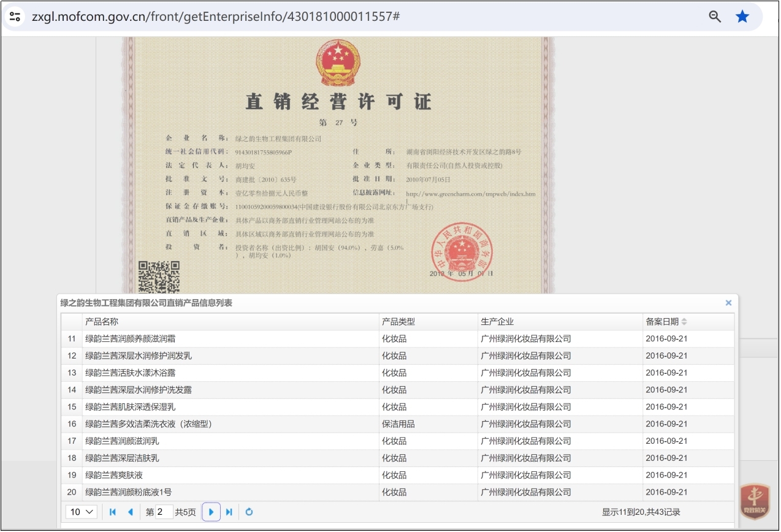This screenshot has width=781, height=532.
Task: Open the site information icon in address bar
Action: click(15, 17)
